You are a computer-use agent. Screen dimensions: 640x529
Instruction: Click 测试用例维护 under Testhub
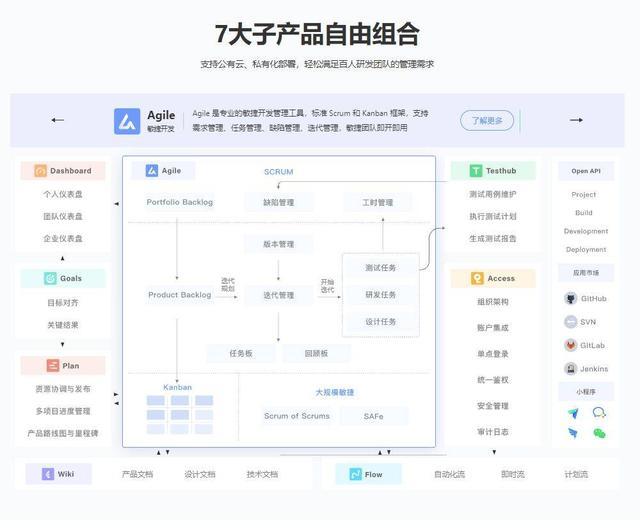pos(493,194)
